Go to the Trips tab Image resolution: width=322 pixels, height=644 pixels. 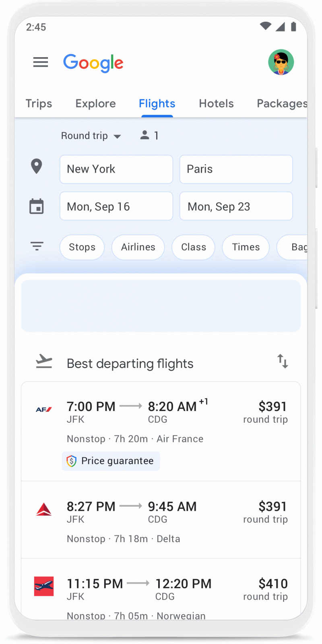tap(39, 104)
